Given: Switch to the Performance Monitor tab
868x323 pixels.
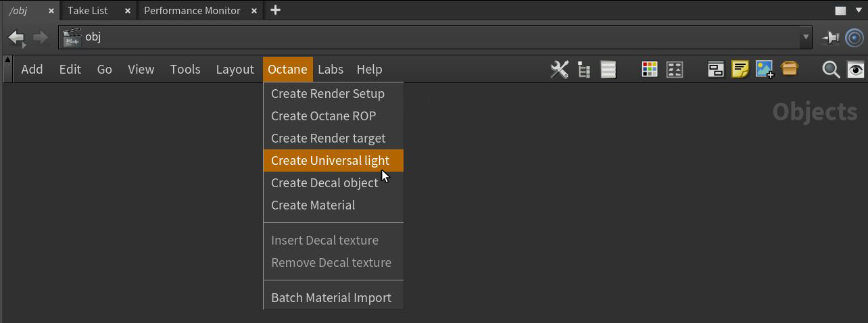Looking at the screenshot, I should (x=192, y=11).
